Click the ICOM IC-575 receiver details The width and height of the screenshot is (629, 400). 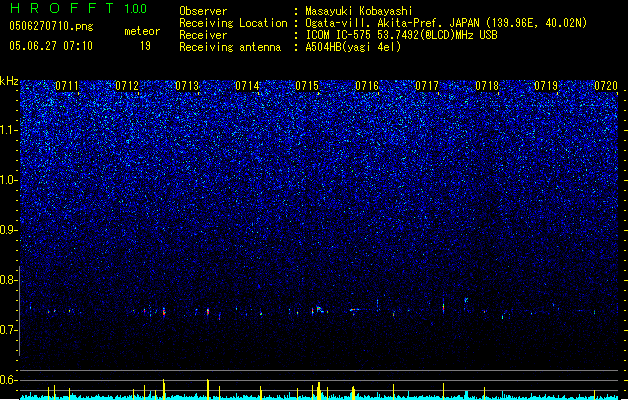(x=402, y=35)
